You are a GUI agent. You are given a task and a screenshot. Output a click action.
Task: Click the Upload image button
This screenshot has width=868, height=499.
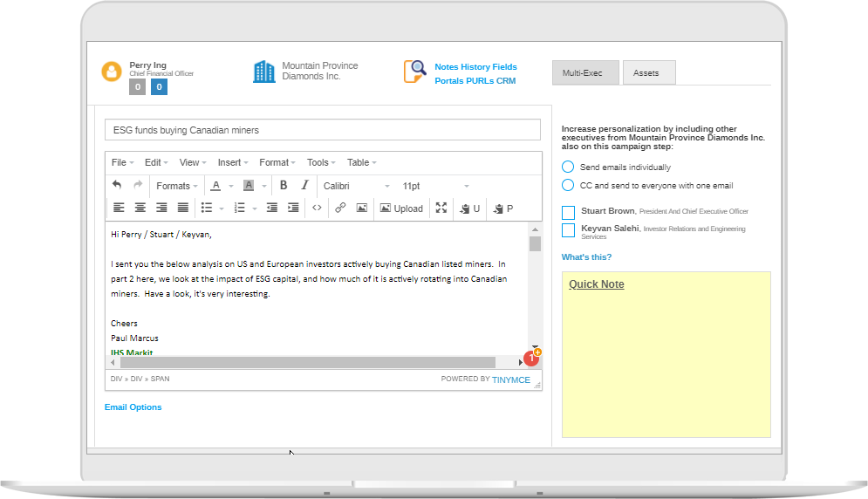click(401, 208)
